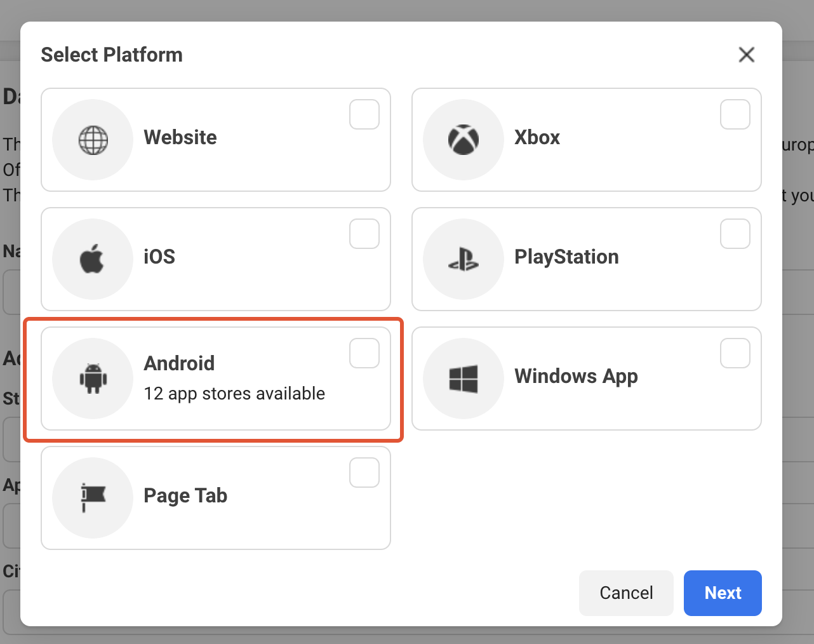Click the 'PlayStation' label text
Image resolution: width=814 pixels, height=644 pixels.
(566, 257)
